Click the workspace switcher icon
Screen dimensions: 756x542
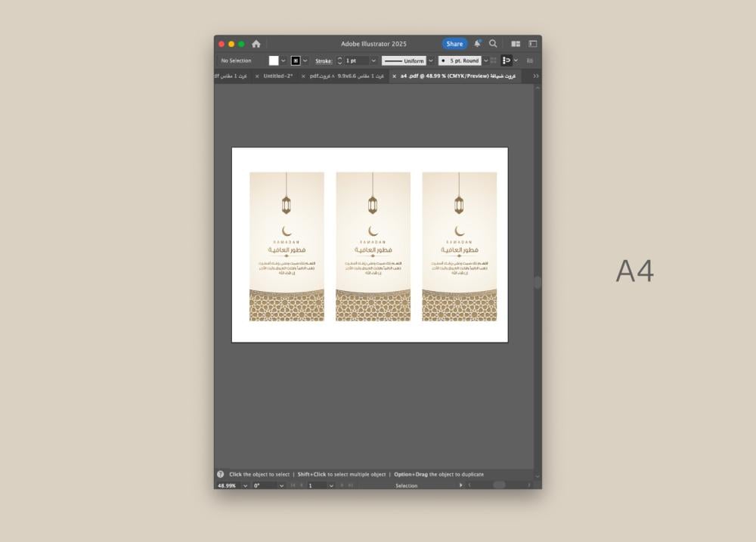[x=532, y=44]
